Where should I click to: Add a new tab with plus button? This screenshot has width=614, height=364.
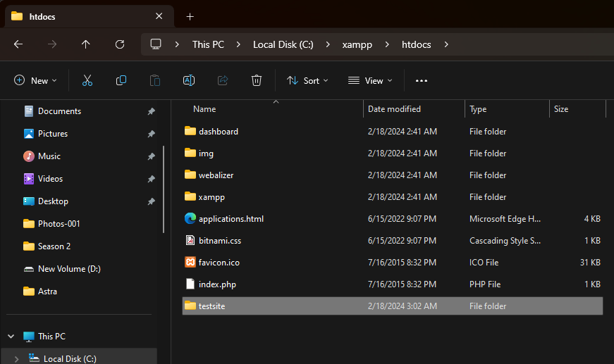[x=190, y=16]
